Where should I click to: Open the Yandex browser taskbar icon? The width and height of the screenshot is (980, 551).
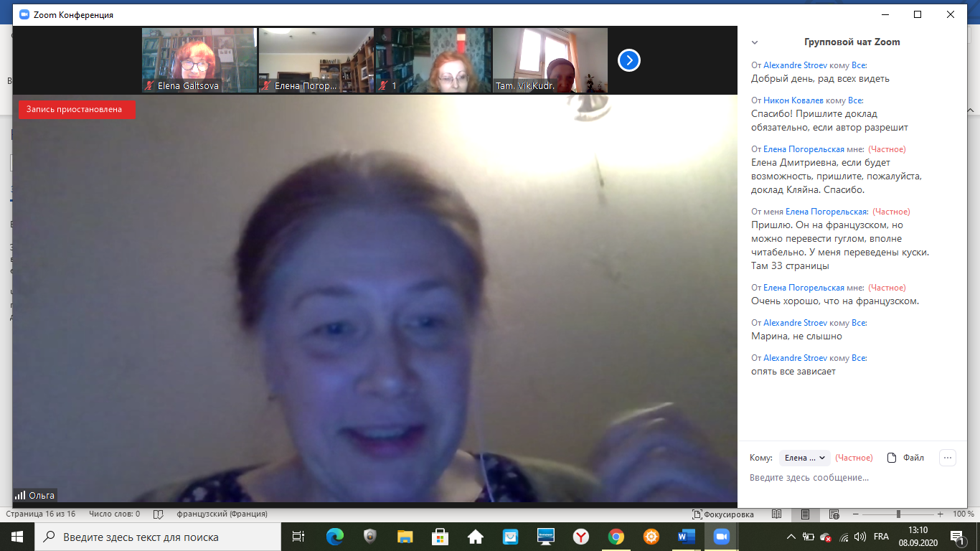(x=581, y=537)
